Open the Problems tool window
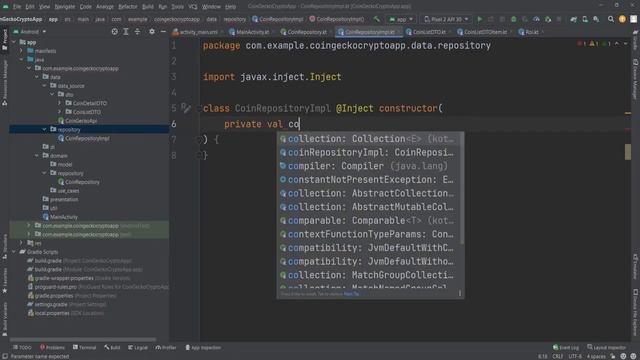 (52, 347)
